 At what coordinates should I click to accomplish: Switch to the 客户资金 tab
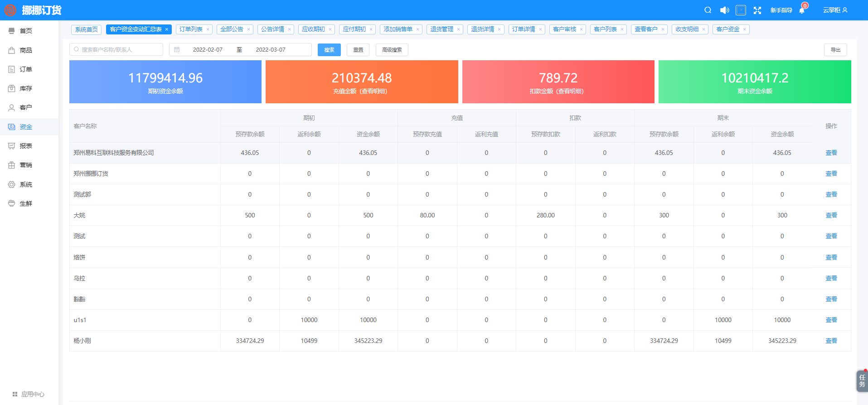point(728,29)
